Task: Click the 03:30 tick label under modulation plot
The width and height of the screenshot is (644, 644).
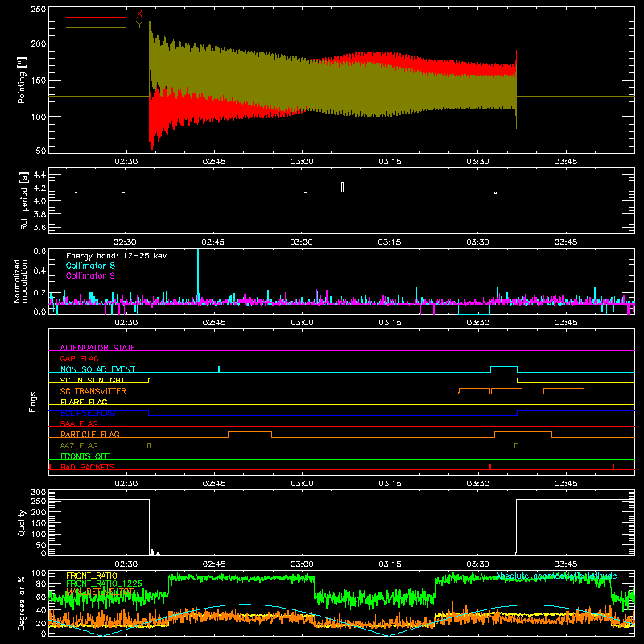Action: tap(477, 323)
